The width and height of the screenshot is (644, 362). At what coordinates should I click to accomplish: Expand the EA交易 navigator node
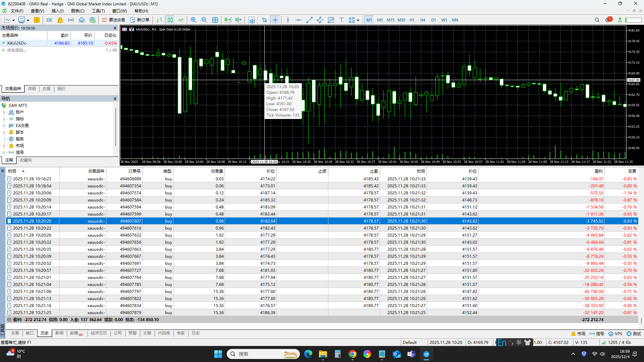(x=4, y=126)
